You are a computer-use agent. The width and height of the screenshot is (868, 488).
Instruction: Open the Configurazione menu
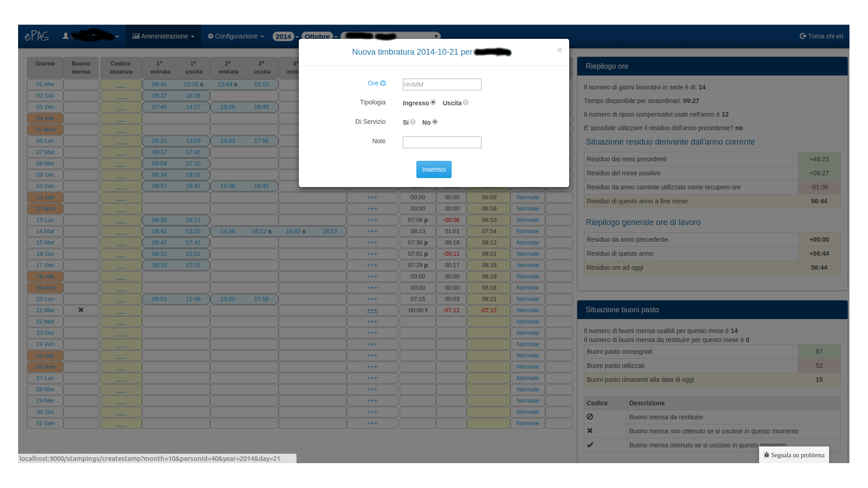[x=236, y=36]
